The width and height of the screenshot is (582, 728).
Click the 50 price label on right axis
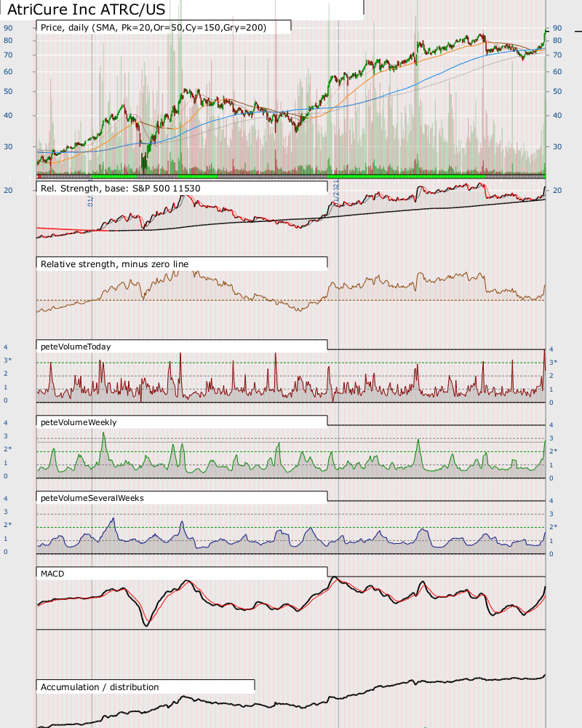pos(557,91)
